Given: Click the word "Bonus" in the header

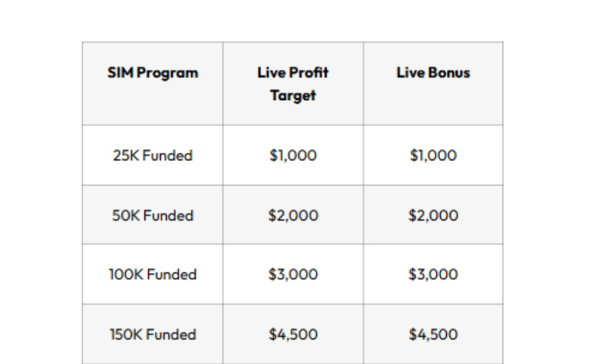Looking at the screenshot, I should click(449, 73).
